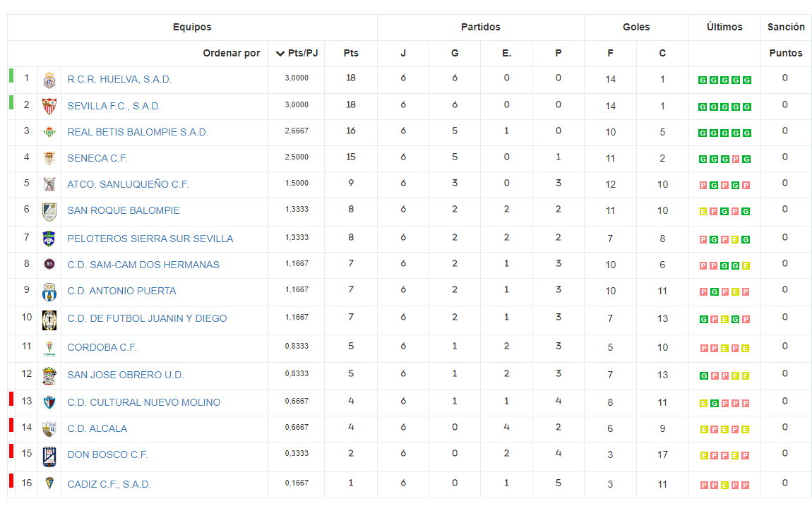Click the C.D. Antonio Puerta crest

pyautogui.click(x=49, y=291)
